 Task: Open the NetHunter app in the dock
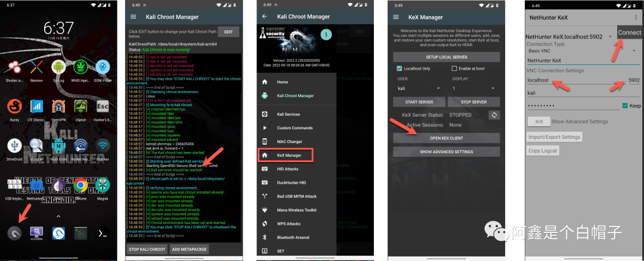point(14,233)
